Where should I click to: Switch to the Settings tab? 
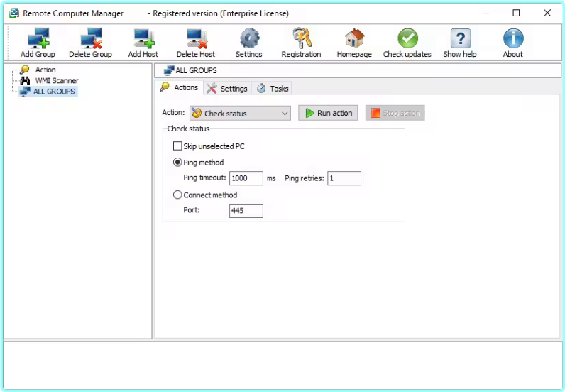coord(227,88)
